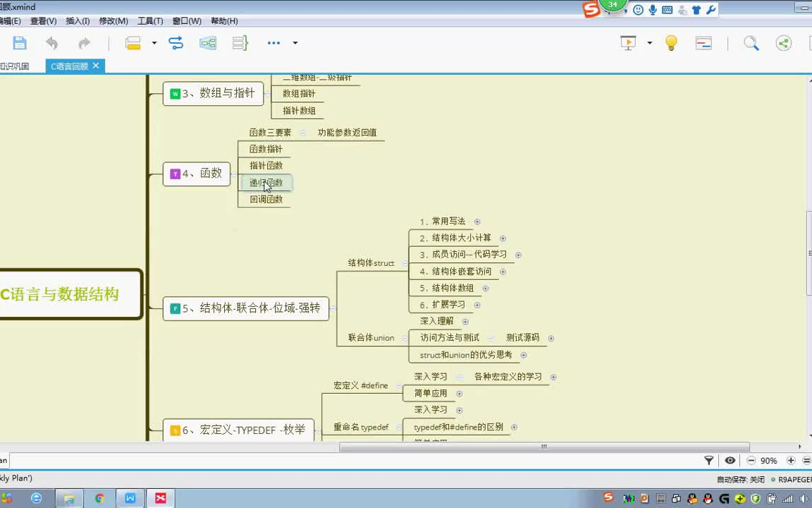Click the zoom out minus button
This screenshot has height=508, width=812.
[751, 460]
